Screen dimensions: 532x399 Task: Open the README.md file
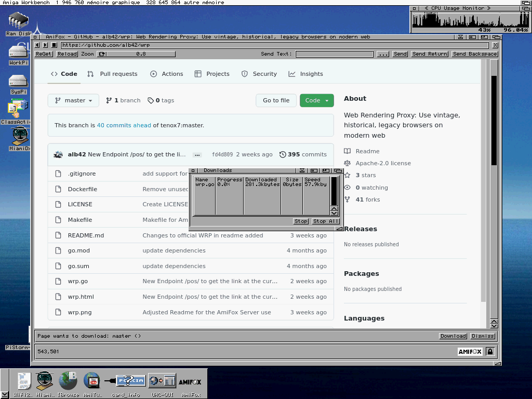click(x=86, y=235)
